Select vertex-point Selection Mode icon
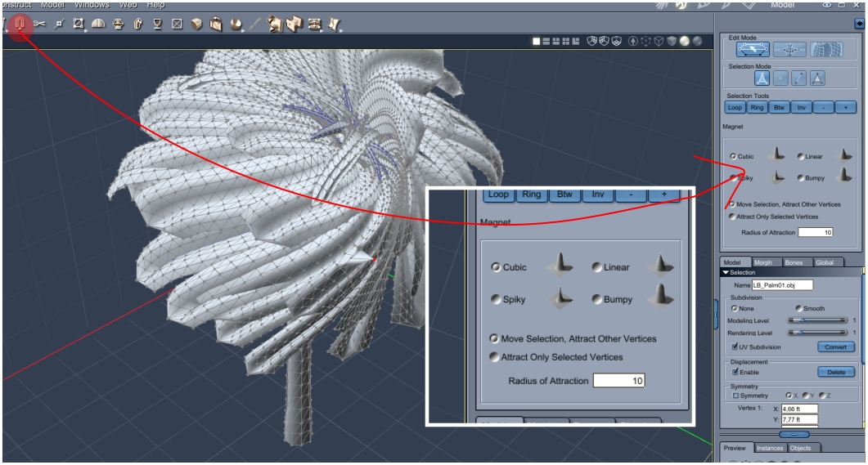This screenshot has width=868, height=465. tap(780, 78)
